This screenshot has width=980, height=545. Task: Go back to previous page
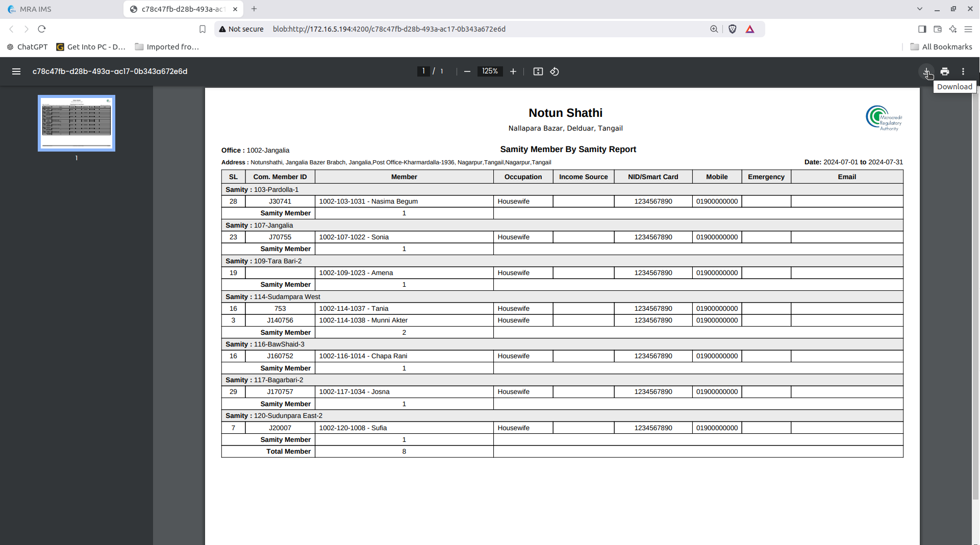[11, 29]
